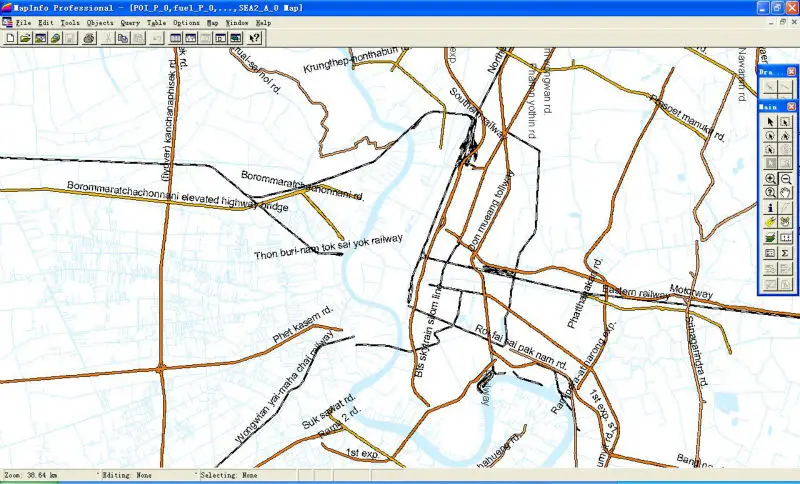The width and height of the screenshot is (800, 484).
Task: Open the Map menu
Action: click(x=212, y=21)
